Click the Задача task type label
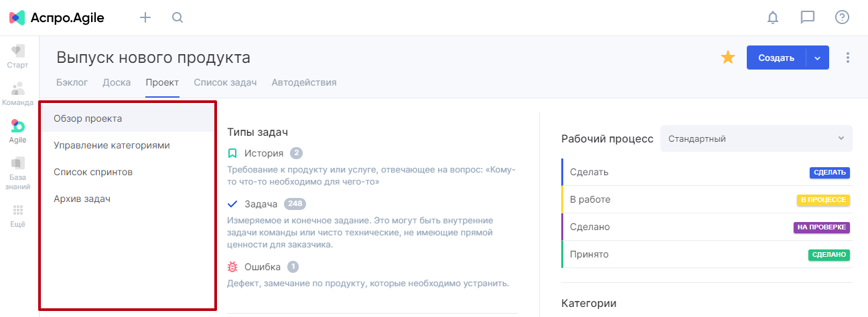868x317 pixels. [261, 204]
